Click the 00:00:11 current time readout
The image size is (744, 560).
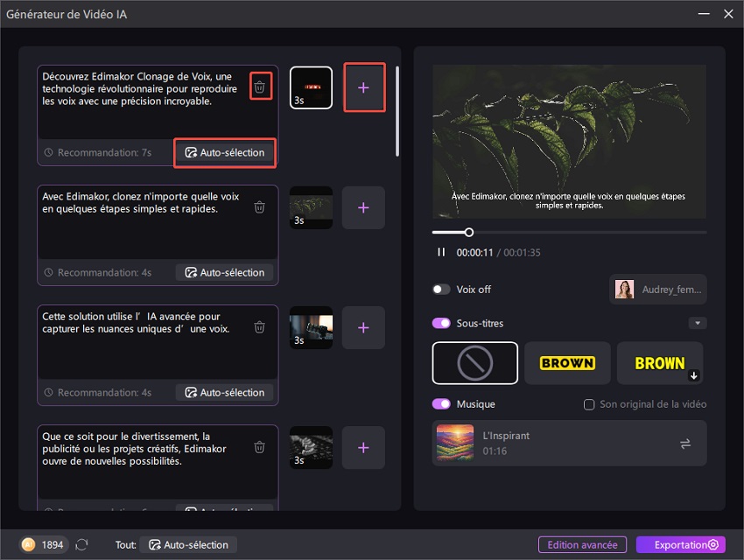[x=474, y=253]
